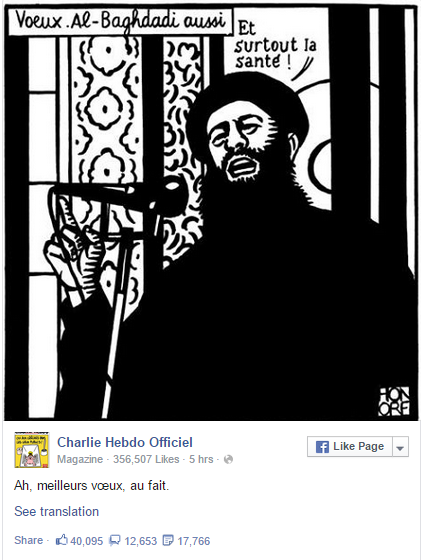Screen dimensions: 425x560
Task: Click the Magazine category label
Action: click(x=80, y=459)
